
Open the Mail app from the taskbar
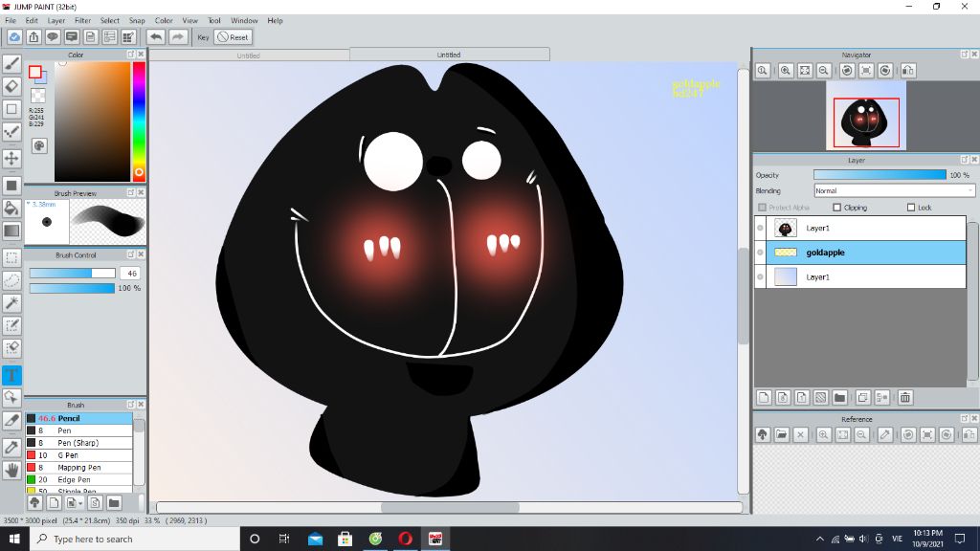pyautogui.click(x=315, y=539)
